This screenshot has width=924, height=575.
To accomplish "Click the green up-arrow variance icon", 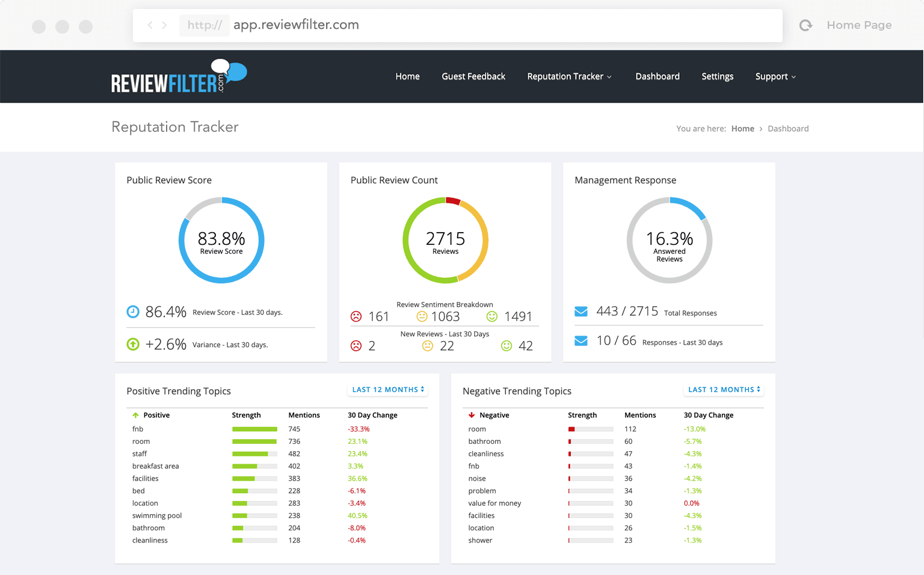I will point(133,344).
